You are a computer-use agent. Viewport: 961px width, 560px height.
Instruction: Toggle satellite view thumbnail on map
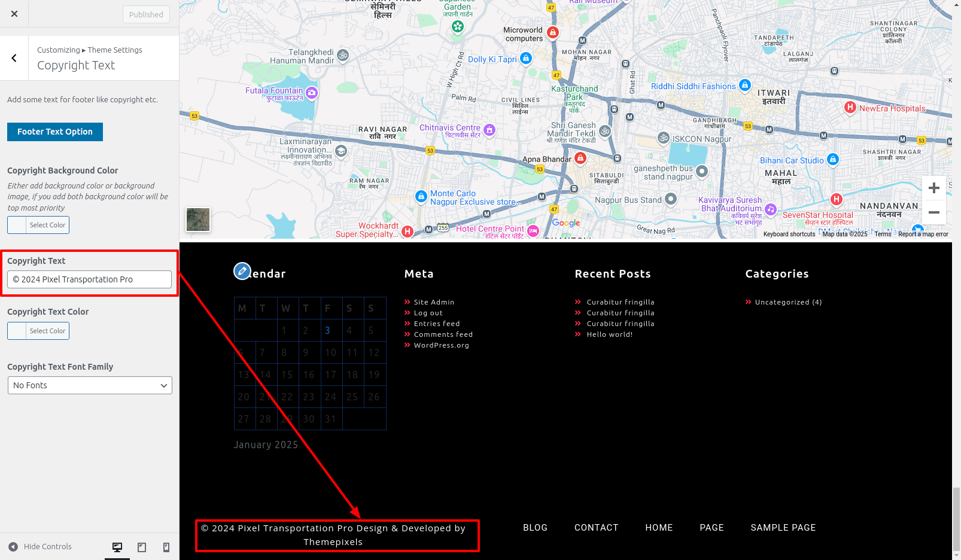198,220
